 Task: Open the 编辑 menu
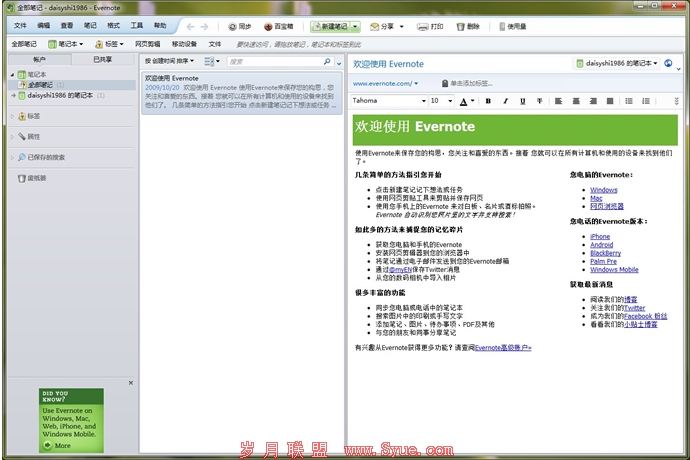pos(44,26)
